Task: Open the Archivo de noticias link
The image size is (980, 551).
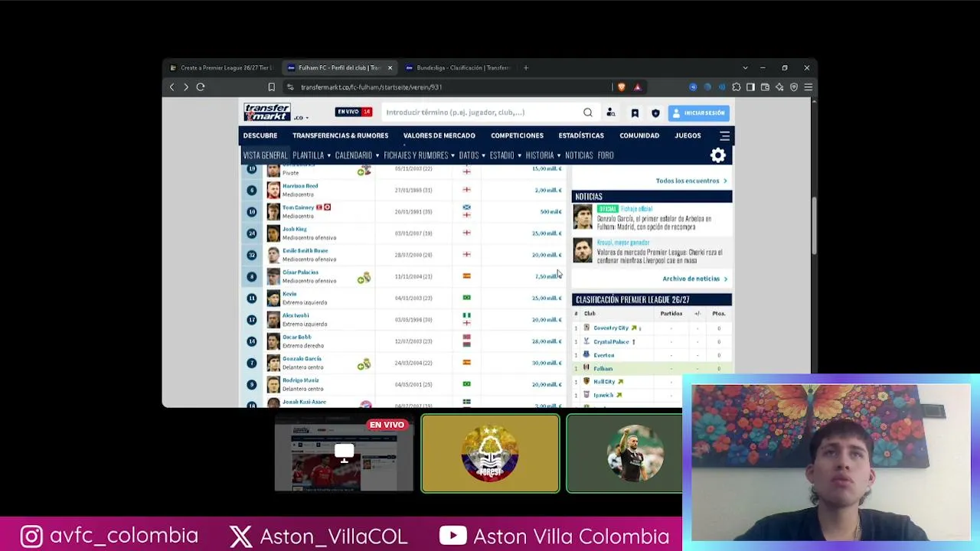Action: tap(694, 279)
